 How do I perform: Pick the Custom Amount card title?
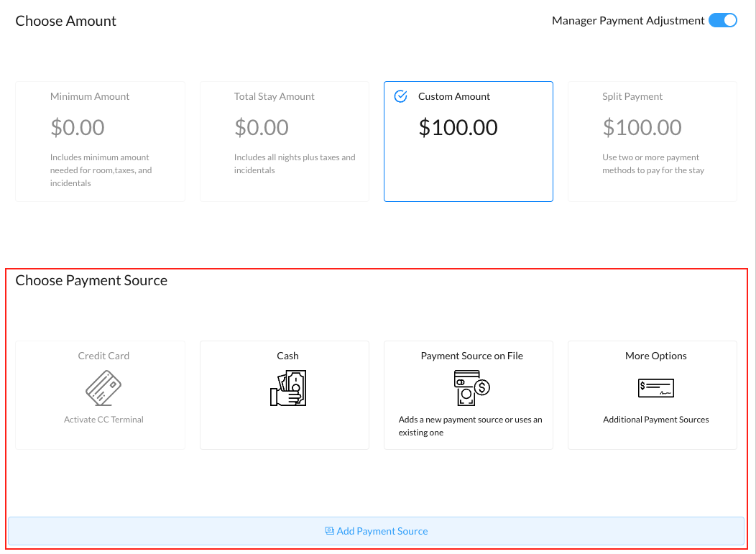pyautogui.click(x=454, y=96)
